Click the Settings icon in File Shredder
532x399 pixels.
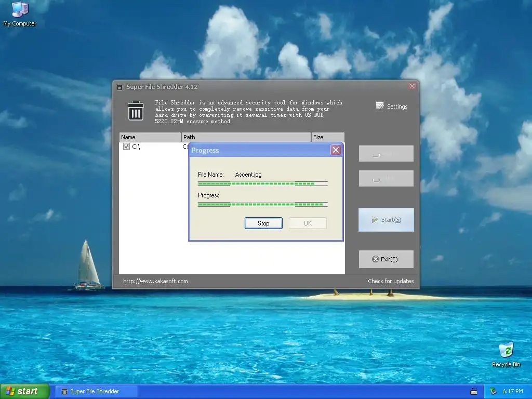(x=380, y=106)
